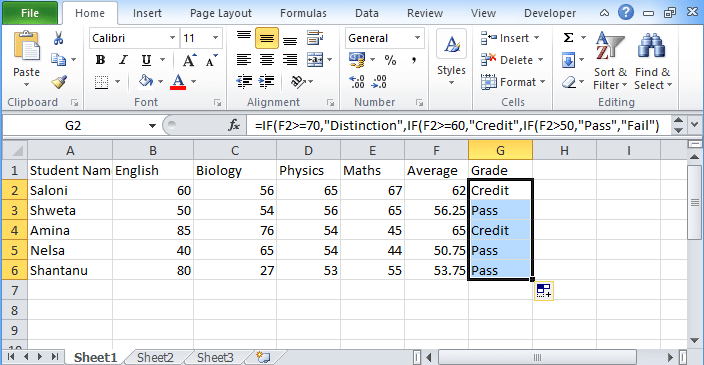Toggle Middle Align vertical alignment
The height and width of the screenshot is (365, 704).
point(267,39)
